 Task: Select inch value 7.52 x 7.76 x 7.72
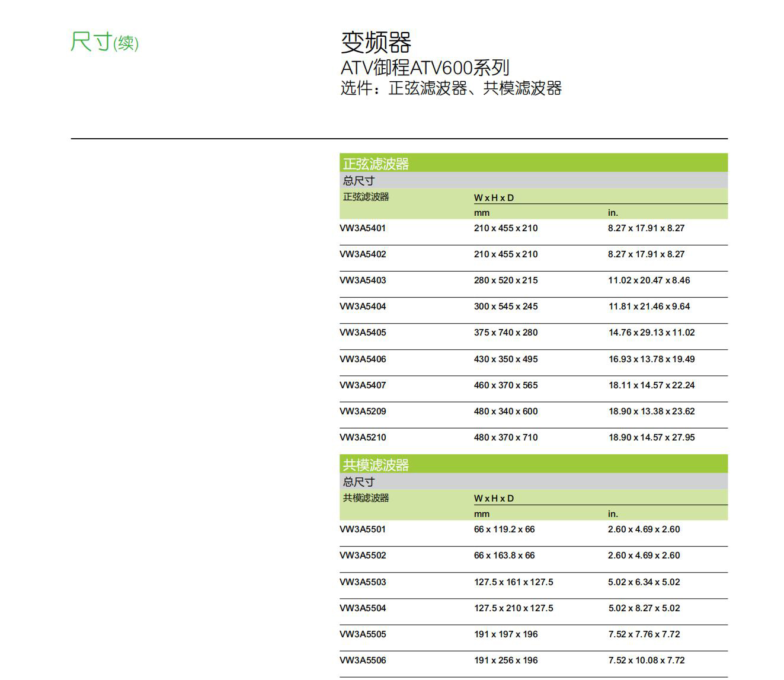(644, 634)
